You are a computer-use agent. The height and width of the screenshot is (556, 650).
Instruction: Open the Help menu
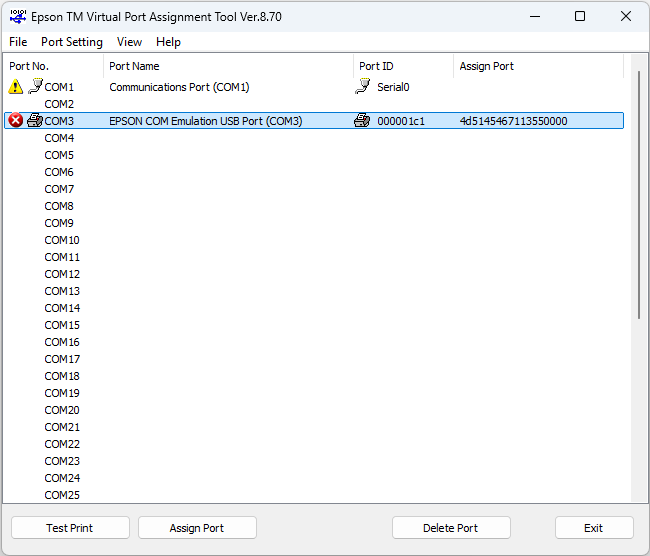(x=168, y=42)
